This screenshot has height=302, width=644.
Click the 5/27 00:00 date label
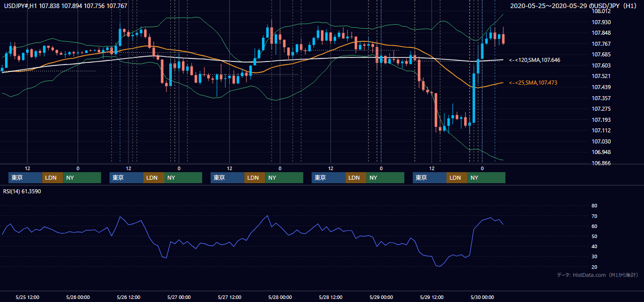point(179,297)
